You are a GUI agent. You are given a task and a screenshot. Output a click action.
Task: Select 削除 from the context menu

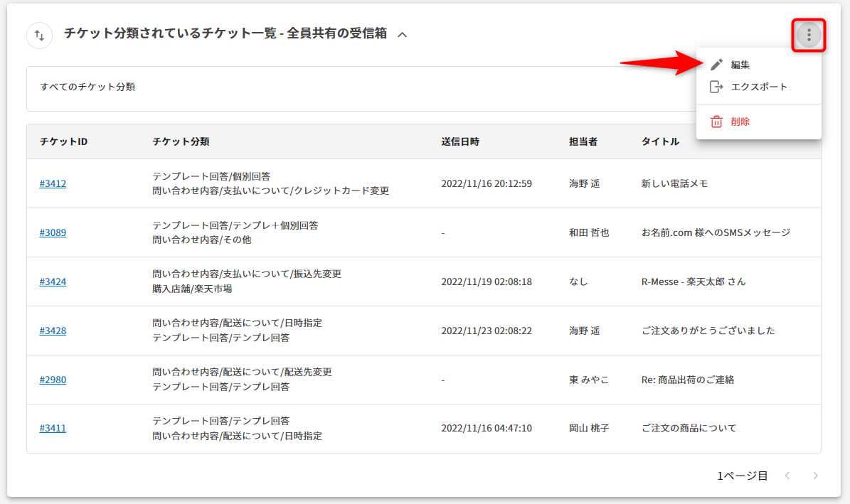point(740,122)
